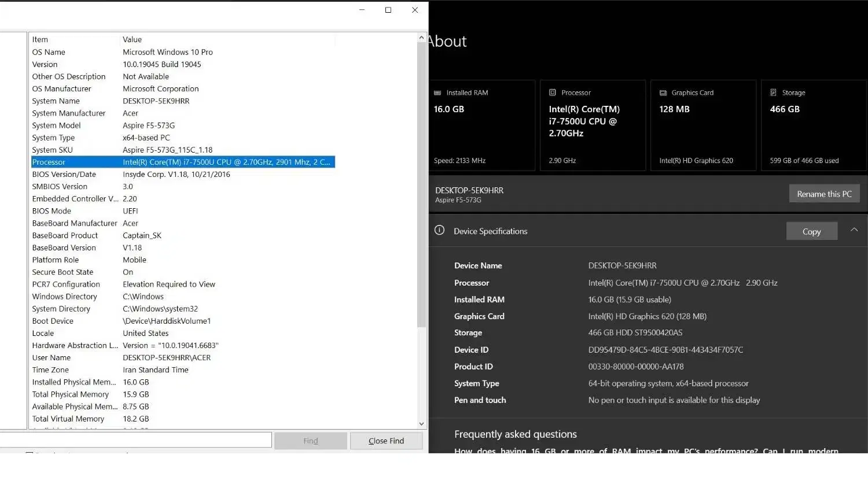Click the 599 GB of 466 GB used text
This screenshot has width=868, height=488.
804,161
